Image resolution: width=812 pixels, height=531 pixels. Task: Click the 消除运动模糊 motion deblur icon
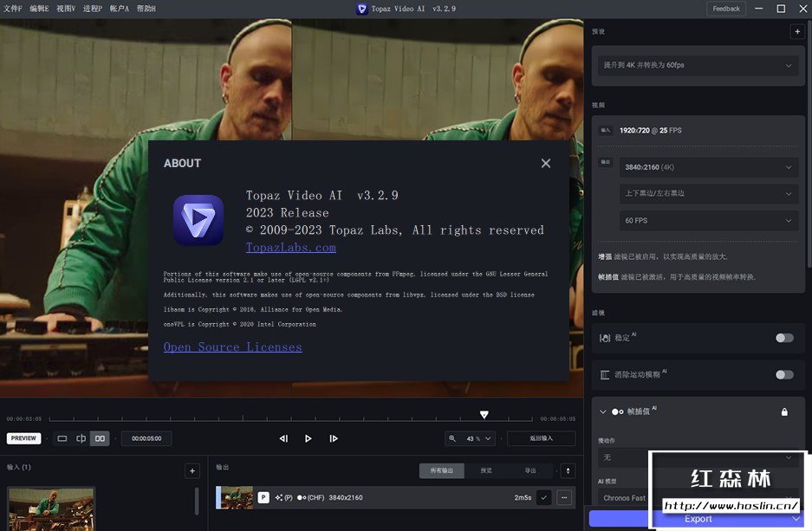604,375
